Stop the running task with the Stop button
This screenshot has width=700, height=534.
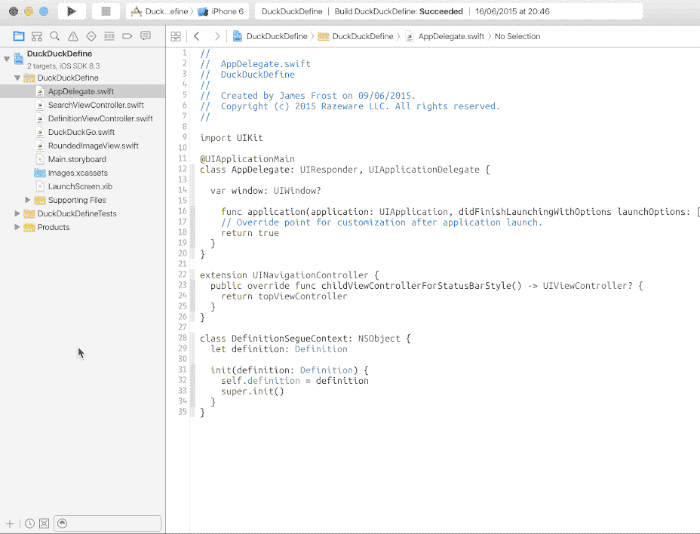coord(106,11)
